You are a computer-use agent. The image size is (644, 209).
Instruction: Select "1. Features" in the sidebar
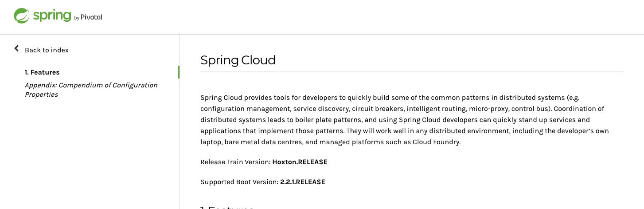point(42,72)
